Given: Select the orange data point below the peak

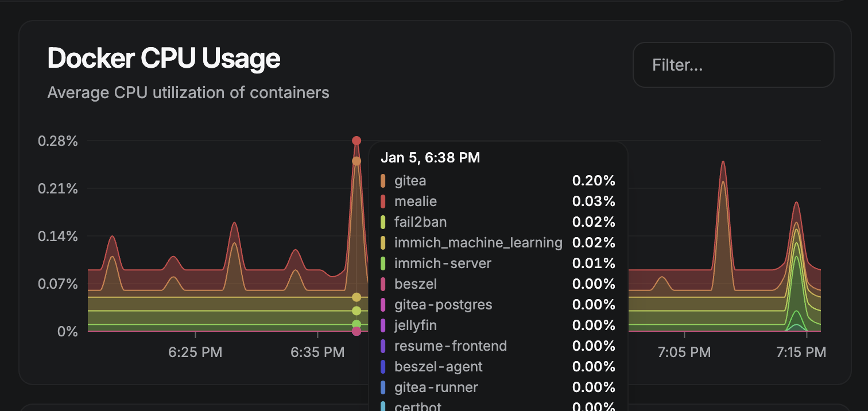Looking at the screenshot, I should (356, 161).
